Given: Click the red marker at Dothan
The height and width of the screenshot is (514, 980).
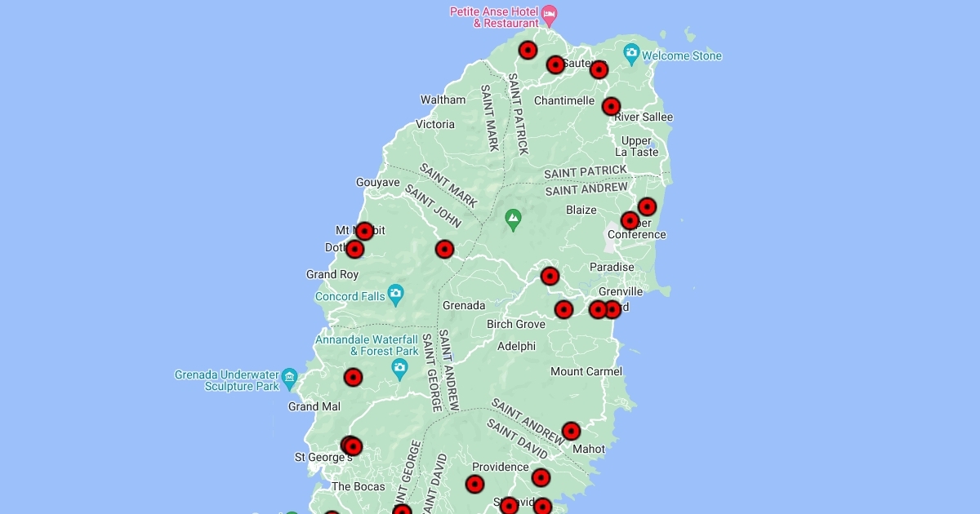Looking at the screenshot, I should [354, 249].
